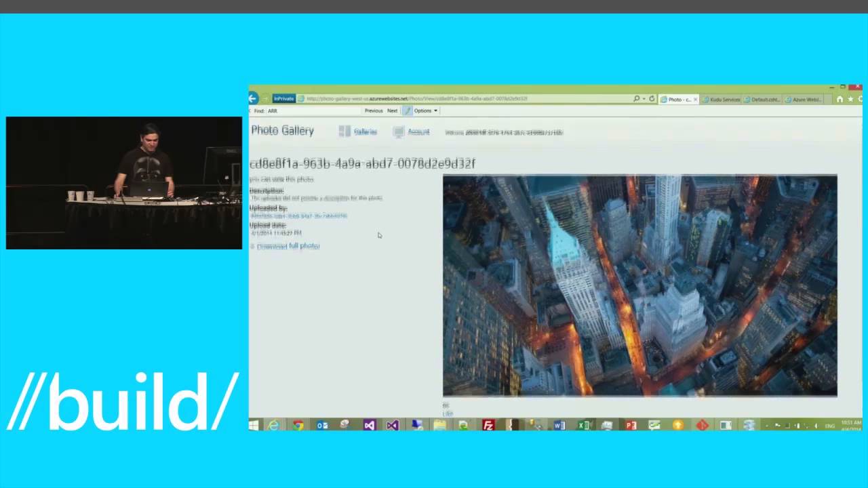This screenshot has height=488, width=868.
Task: Toggle match highlighting in the find bar
Action: (407, 110)
